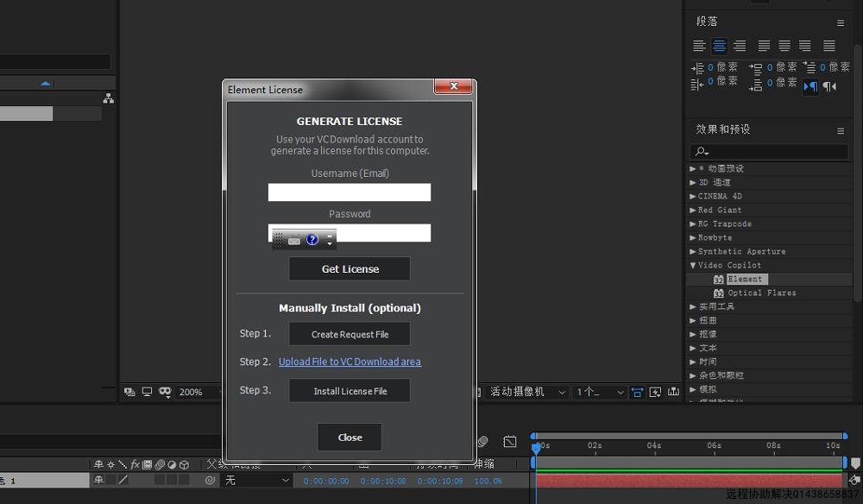Collapse the Video Copilot category
863x504 pixels.
click(x=693, y=265)
